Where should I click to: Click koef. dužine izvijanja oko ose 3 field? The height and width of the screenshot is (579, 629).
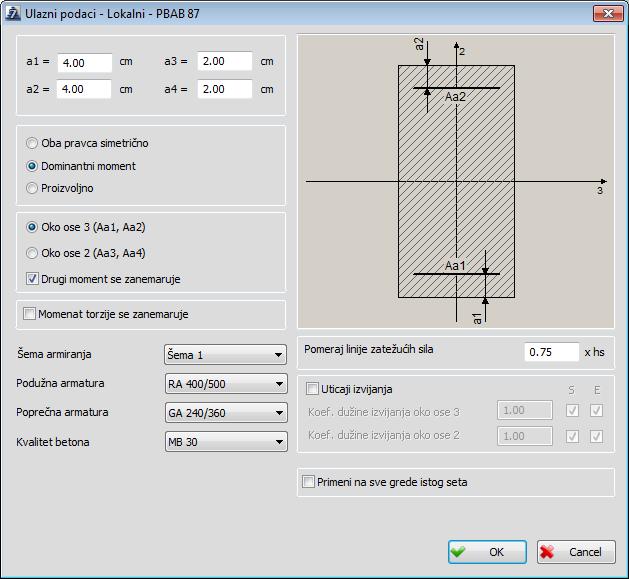coord(525,410)
